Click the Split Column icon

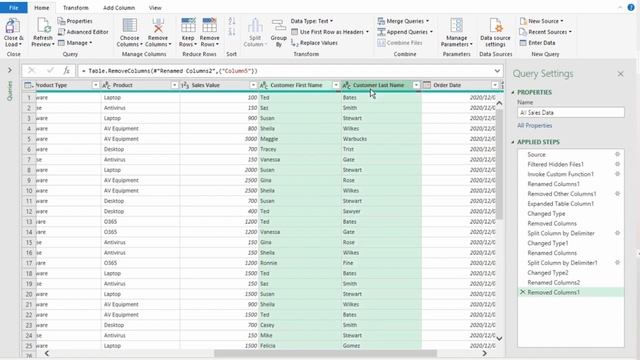click(255, 26)
